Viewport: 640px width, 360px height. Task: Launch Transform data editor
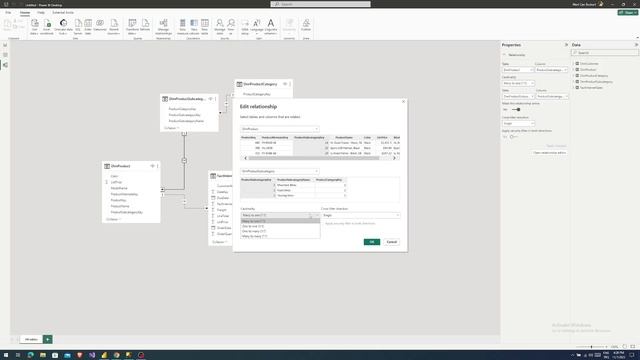(x=132, y=27)
